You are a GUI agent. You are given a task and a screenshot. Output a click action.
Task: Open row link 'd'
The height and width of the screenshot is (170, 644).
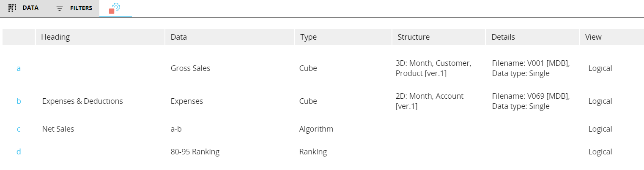[19, 152]
